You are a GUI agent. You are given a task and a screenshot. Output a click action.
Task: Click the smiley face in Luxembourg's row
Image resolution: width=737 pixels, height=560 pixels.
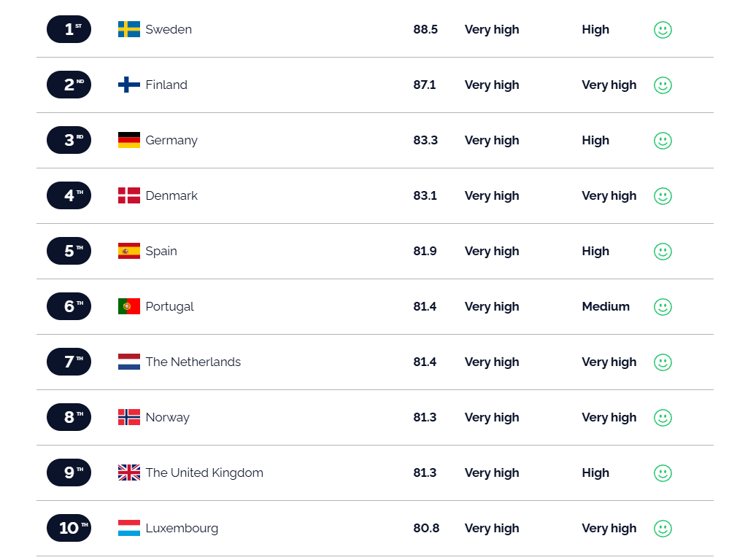[x=663, y=529]
